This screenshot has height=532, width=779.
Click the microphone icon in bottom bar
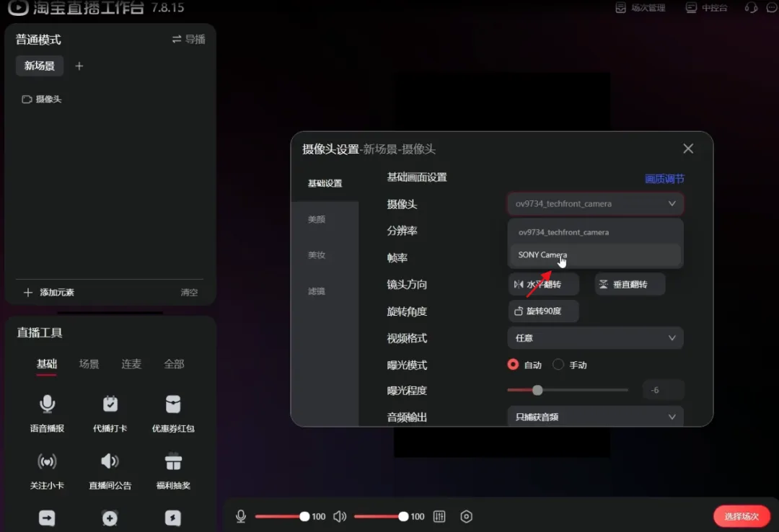[240, 516]
